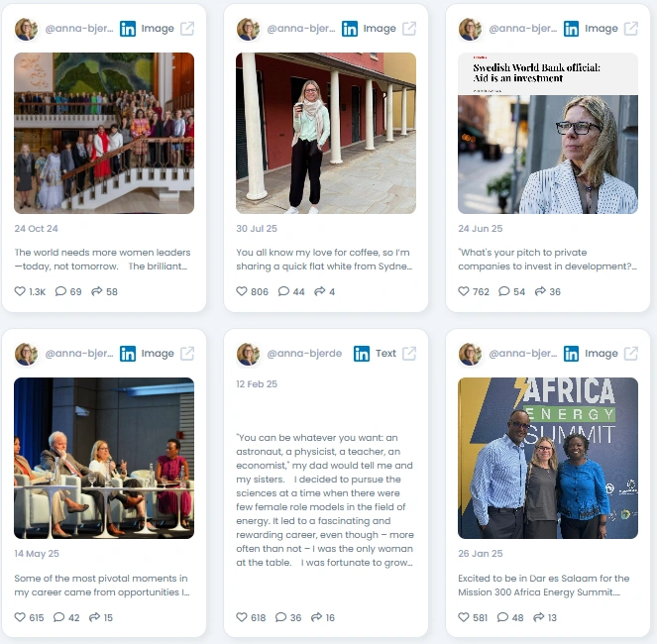This screenshot has height=644, width=657.
Task: Click LinkedIn icon on Africa Energy Summit post
Action: 571,354
